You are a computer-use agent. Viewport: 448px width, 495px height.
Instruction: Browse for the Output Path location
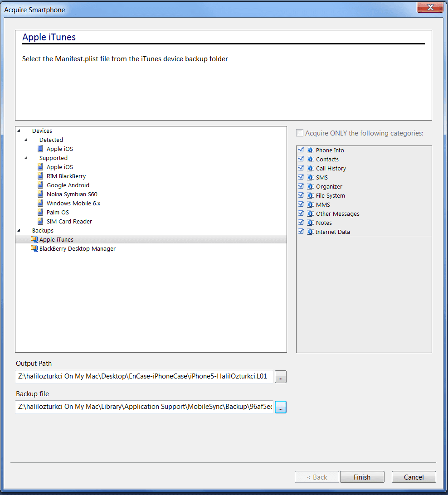[281, 377]
